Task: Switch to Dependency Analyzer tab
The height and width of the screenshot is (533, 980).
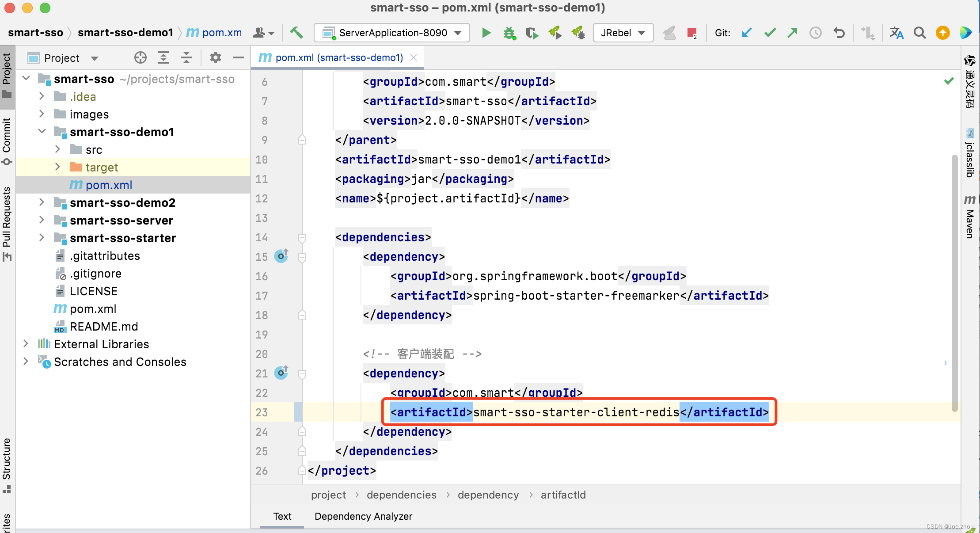Action: point(363,516)
